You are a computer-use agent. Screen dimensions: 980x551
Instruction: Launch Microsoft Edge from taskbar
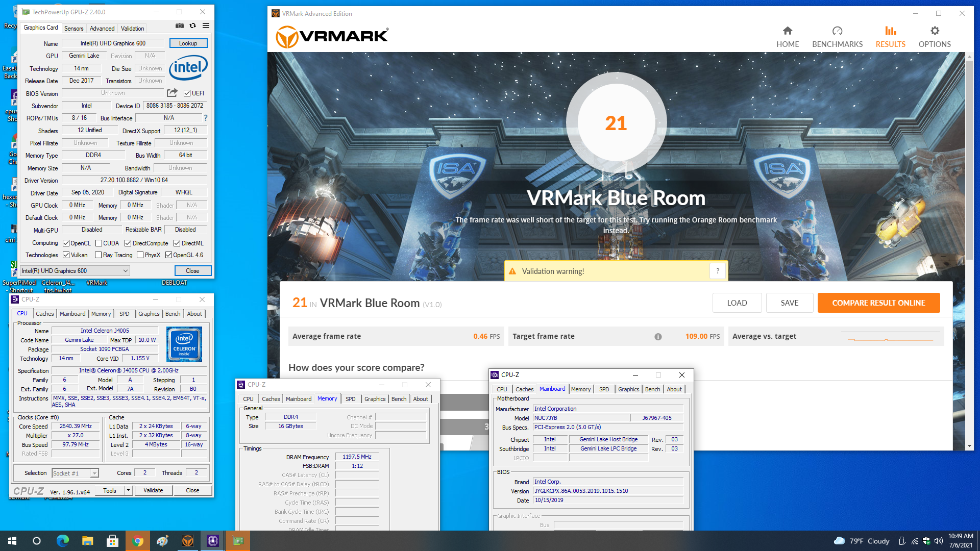(x=62, y=541)
